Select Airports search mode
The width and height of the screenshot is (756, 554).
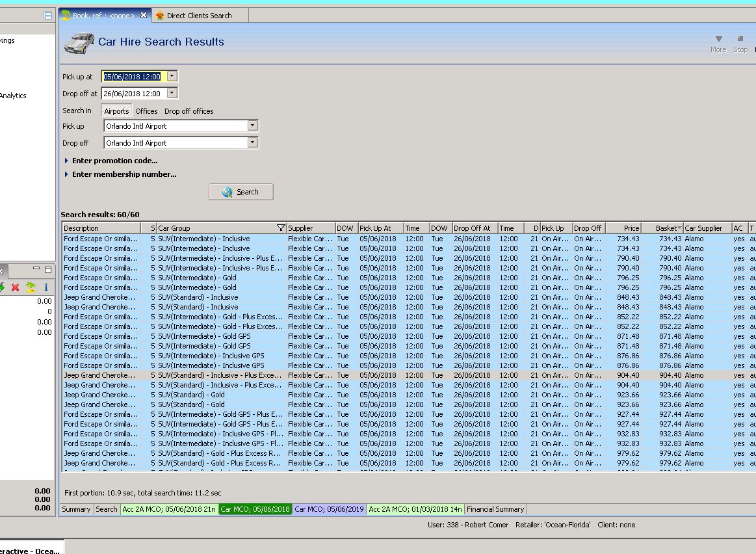[x=116, y=111]
